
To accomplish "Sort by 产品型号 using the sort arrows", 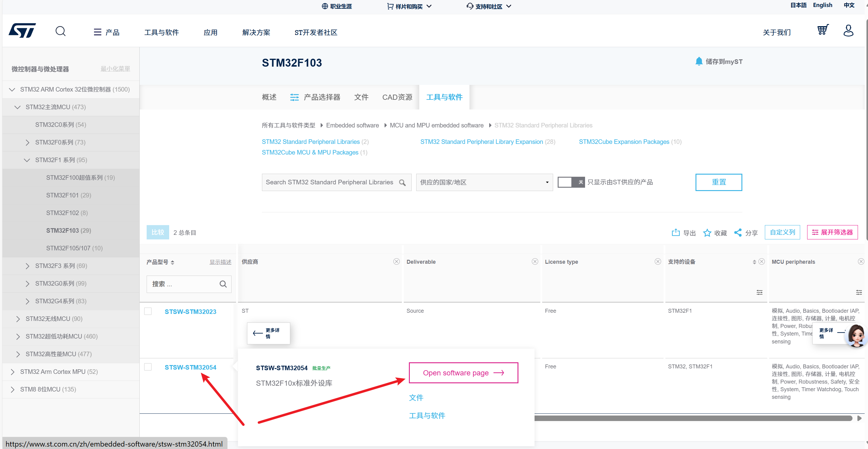I will click(x=173, y=263).
